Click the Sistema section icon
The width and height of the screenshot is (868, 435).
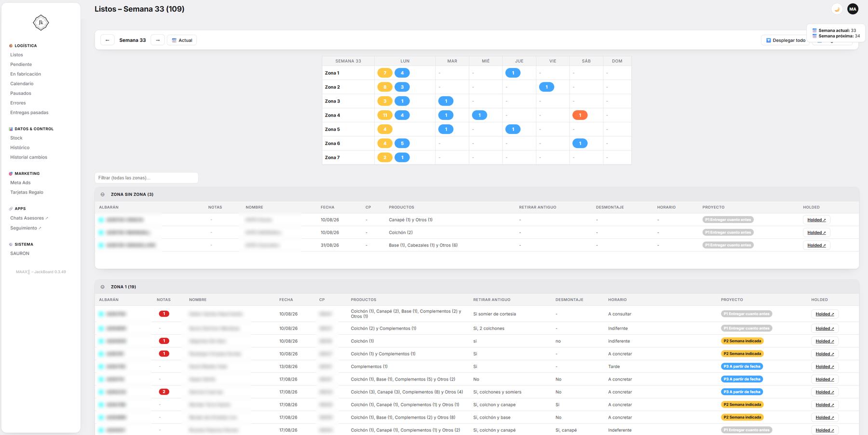[x=11, y=244]
